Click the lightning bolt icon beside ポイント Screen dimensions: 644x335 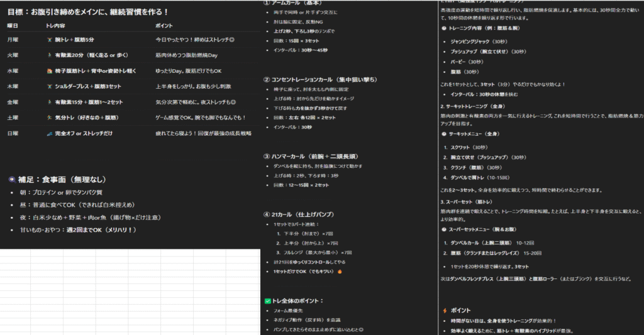(445, 310)
